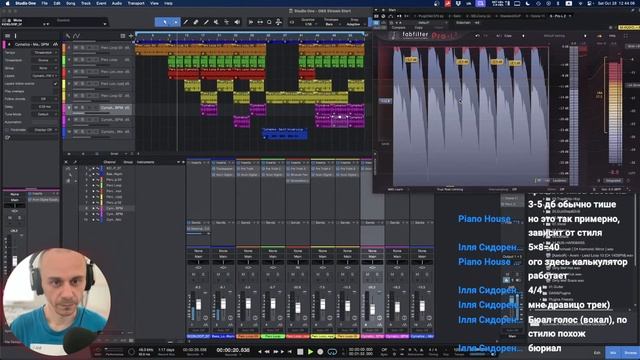
Task: Click the Stop button in transport
Action: [x=300, y=351]
